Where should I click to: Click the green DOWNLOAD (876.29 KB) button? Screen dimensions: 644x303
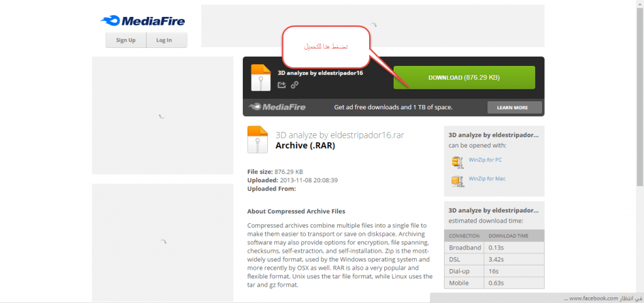[464, 77]
